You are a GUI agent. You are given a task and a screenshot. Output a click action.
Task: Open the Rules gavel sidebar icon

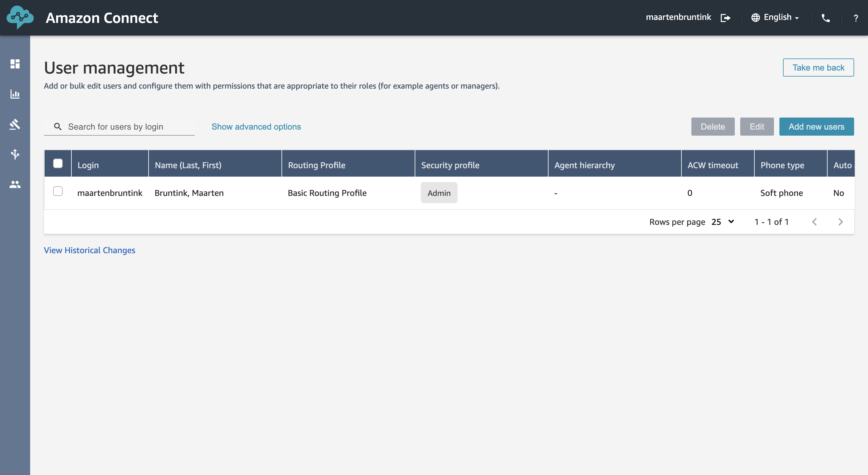pyautogui.click(x=15, y=124)
